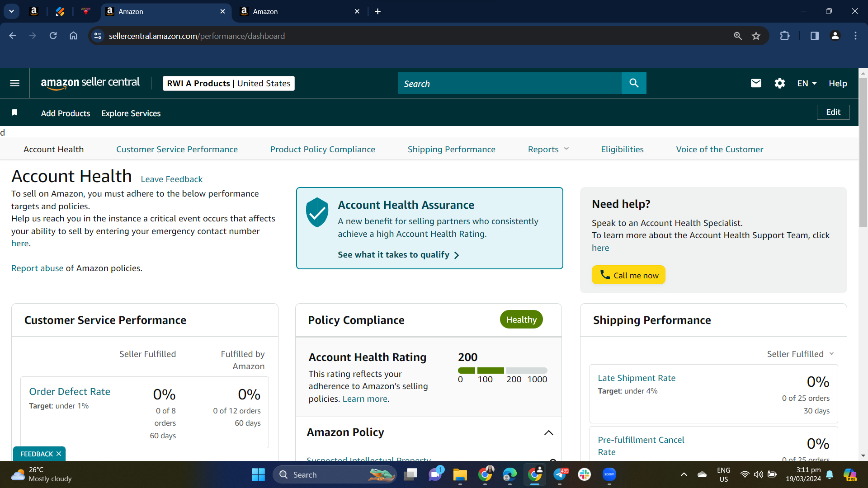Show hidden system tray icons
The image size is (868, 488).
[x=684, y=474]
